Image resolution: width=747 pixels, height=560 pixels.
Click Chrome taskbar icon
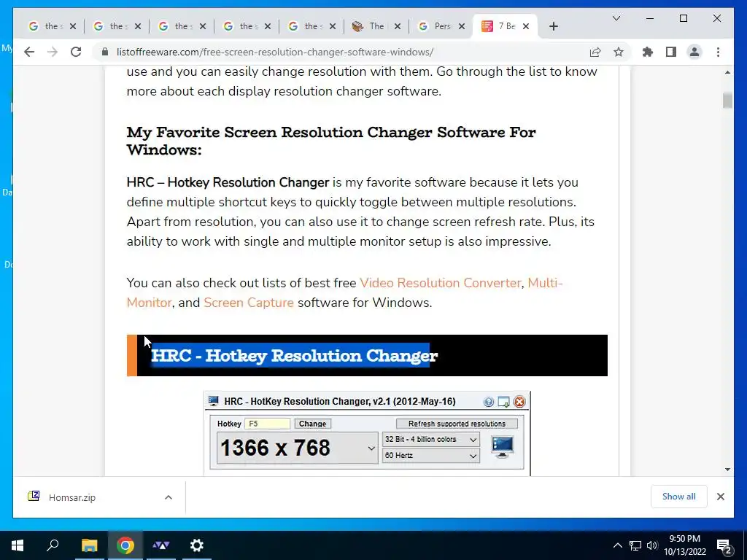[125, 545]
